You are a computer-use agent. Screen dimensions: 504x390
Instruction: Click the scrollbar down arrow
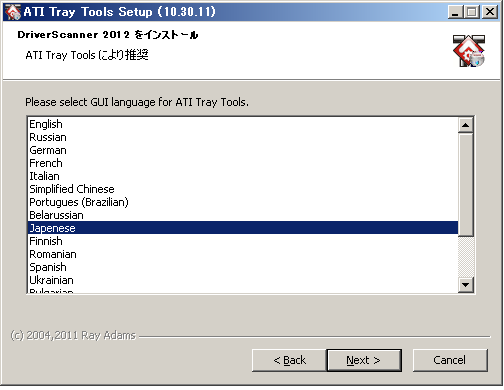click(x=466, y=285)
